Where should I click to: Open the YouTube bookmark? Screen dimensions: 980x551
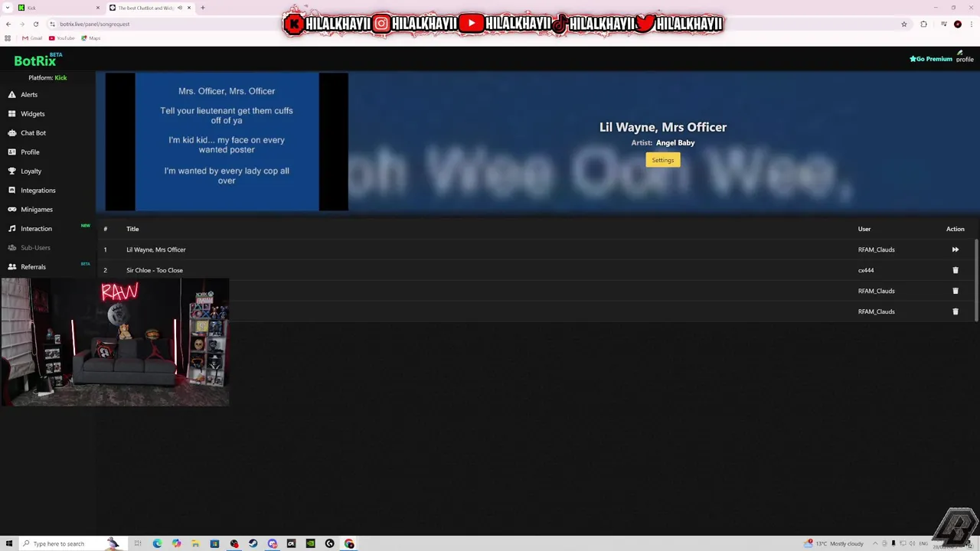62,38
